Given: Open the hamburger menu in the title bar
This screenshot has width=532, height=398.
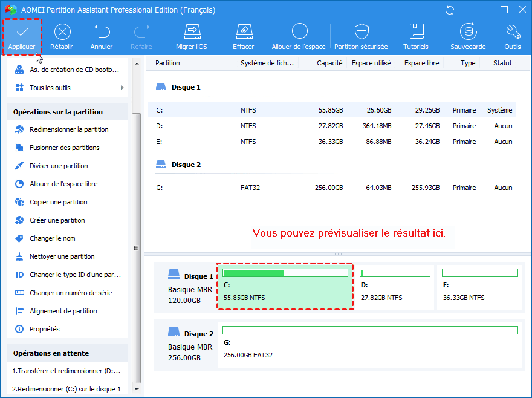Looking at the screenshot, I should click(468, 10).
